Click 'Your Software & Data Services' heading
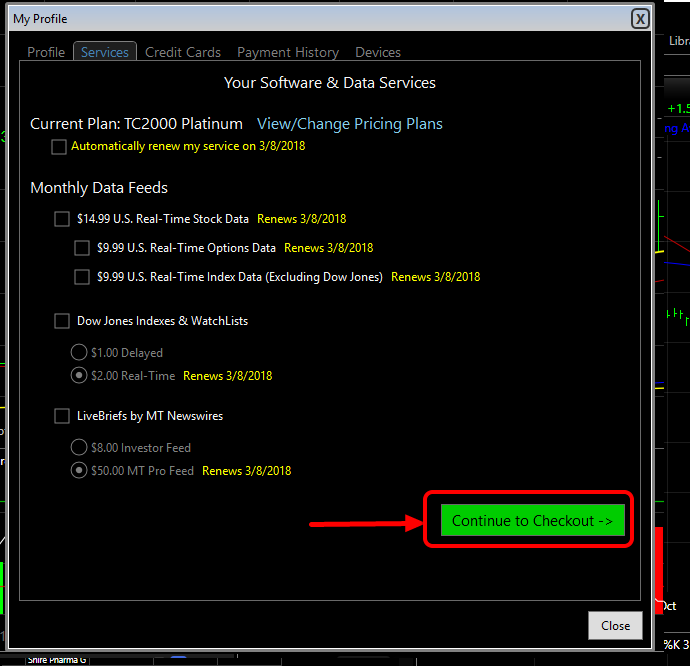 [x=330, y=83]
